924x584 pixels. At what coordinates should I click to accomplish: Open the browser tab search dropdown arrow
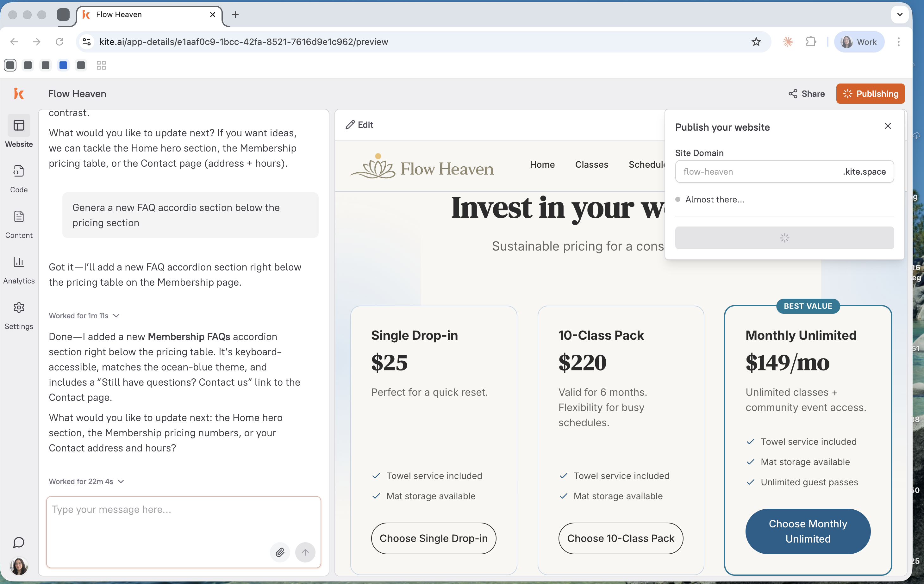(x=900, y=14)
